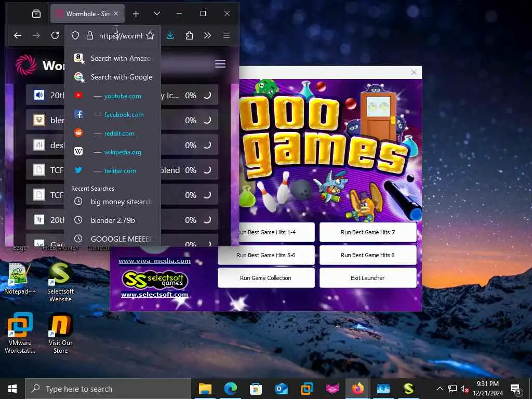Open notification center icon
Viewport: 532px width, 399px height.
(x=516, y=389)
